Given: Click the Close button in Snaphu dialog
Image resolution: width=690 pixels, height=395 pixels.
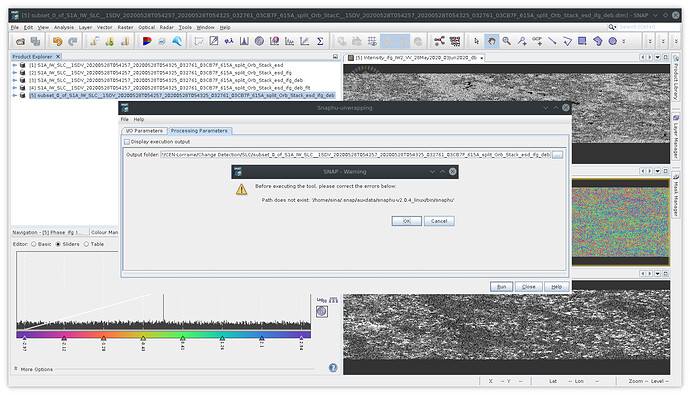Looking at the screenshot, I should 528,287.
